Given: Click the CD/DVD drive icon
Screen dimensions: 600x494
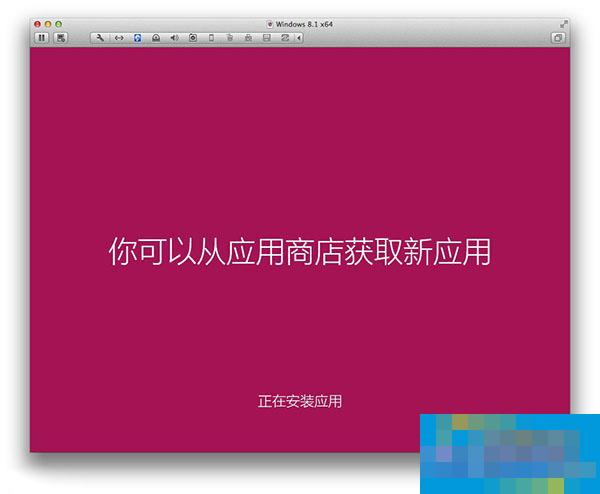Looking at the screenshot, I should [x=156, y=37].
